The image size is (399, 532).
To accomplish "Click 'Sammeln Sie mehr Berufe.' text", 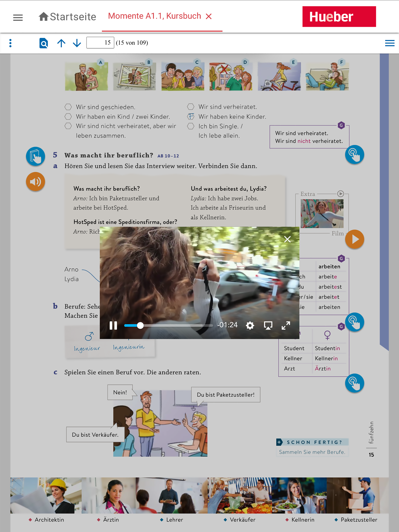I will point(312,452).
